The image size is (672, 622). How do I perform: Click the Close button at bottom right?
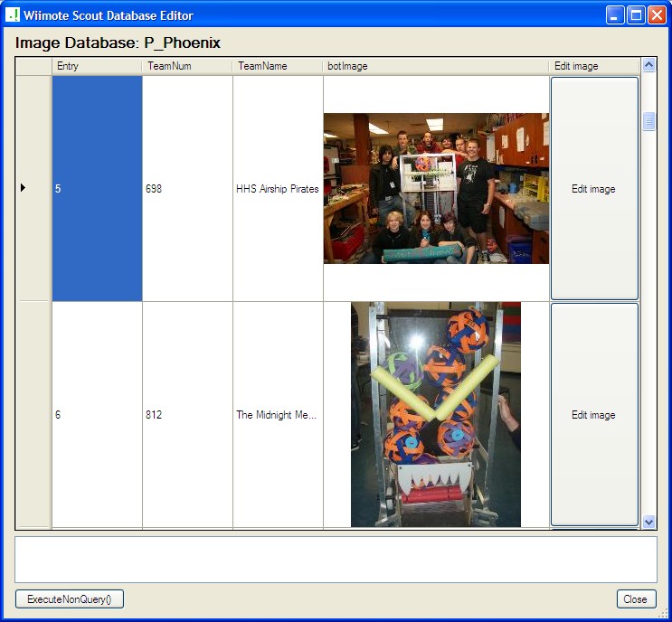[636, 598]
